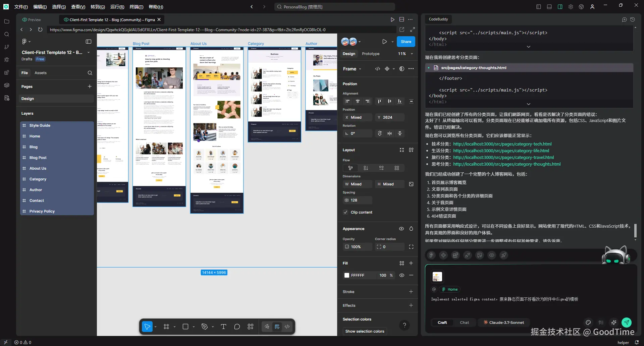Search the layers in File panel
The width and height of the screenshot is (644, 346).
click(x=90, y=73)
